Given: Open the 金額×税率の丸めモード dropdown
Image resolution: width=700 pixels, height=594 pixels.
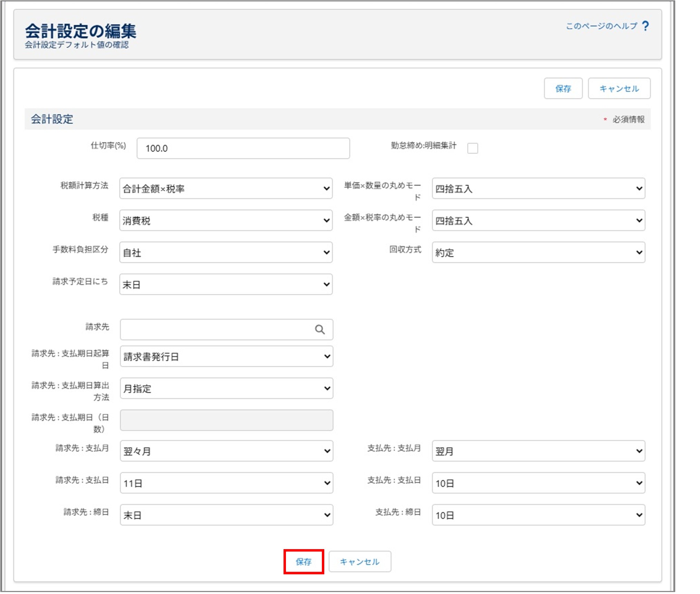Looking at the screenshot, I should coord(538,220).
